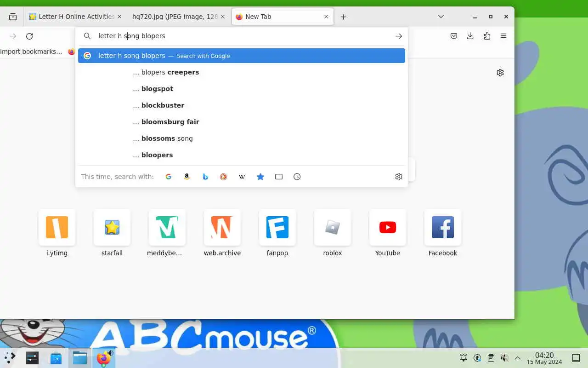Pick the 'blopers creepers' suggestion
This screenshot has height=368, width=588.
point(242,72)
